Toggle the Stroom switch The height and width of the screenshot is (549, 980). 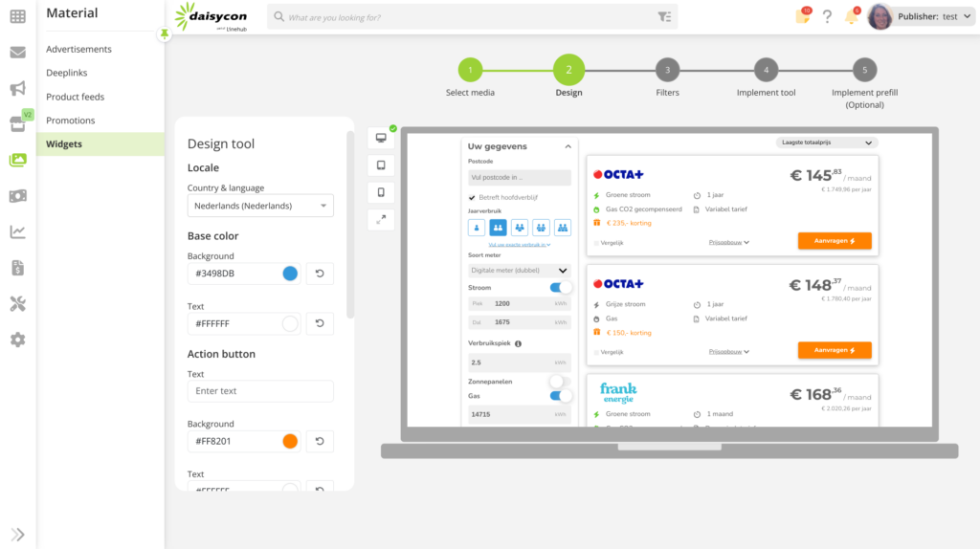click(560, 287)
